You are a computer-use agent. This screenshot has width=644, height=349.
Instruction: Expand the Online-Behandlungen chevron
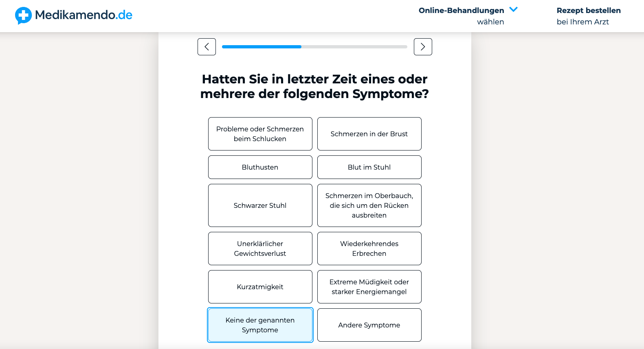click(513, 9)
